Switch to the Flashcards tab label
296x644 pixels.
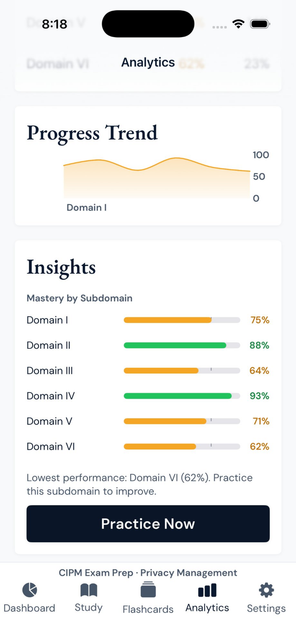[148, 609]
